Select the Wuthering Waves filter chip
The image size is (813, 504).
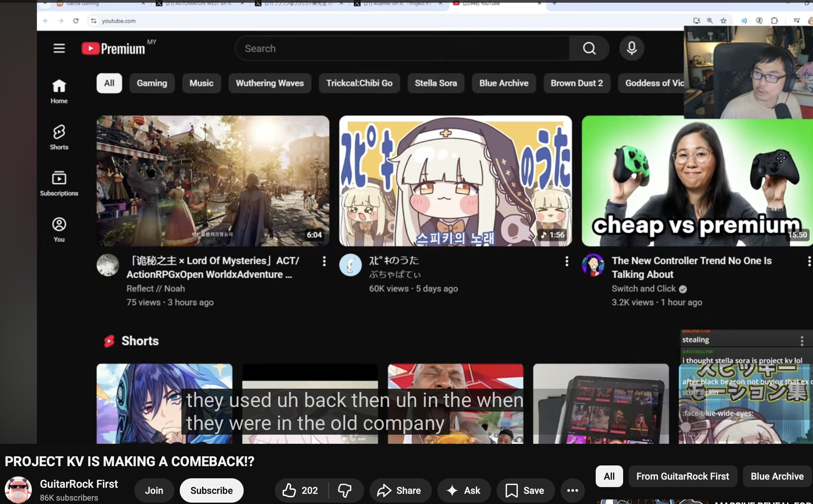point(269,83)
